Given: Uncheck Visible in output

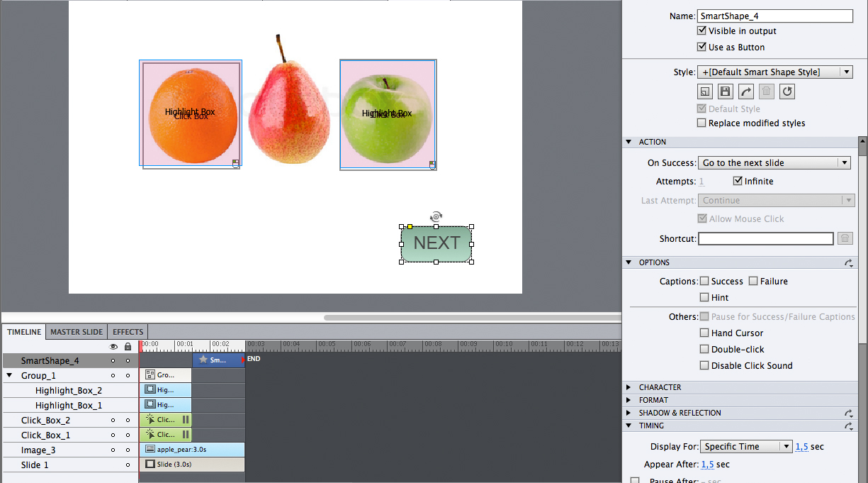Looking at the screenshot, I should [x=701, y=30].
